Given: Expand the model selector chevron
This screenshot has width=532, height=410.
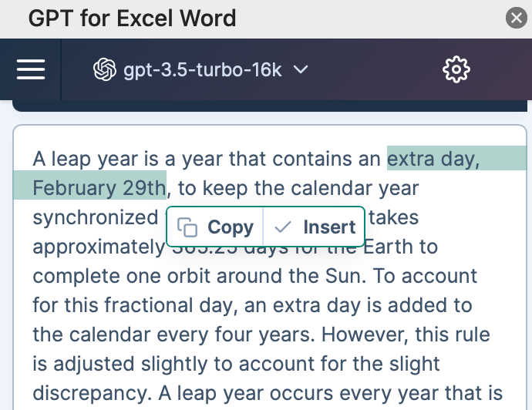Looking at the screenshot, I should click(301, 69).
